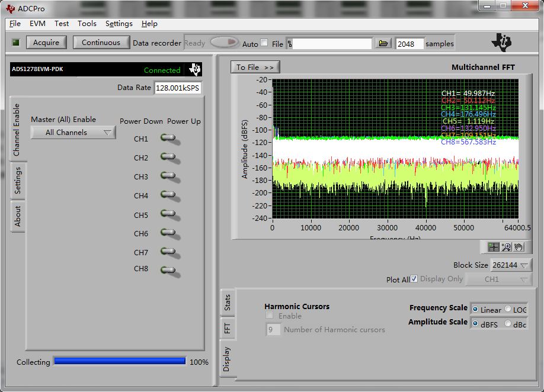Click the CH1= 49.987Hz legend label

[x=468, y=93]
